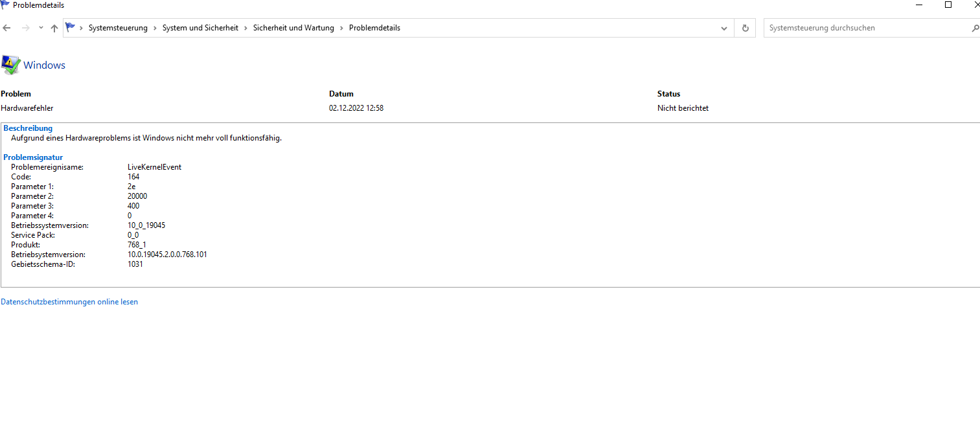
Task: Click the value 10_0_19045
Action: (146, 225)
